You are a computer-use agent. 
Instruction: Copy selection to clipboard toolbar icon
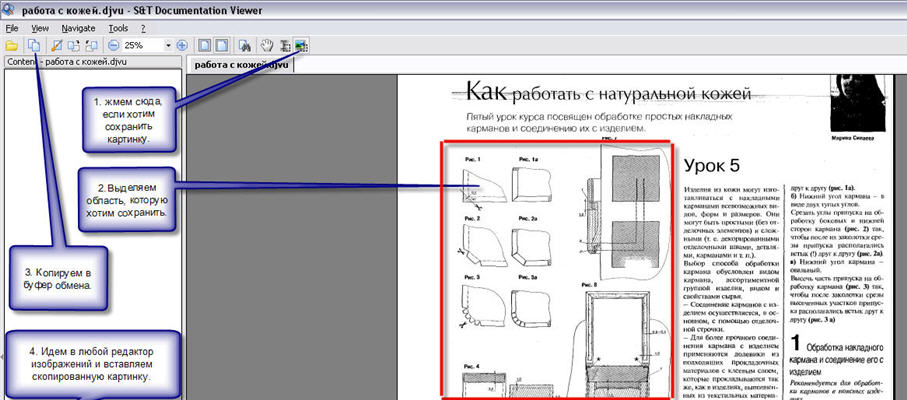[34, 45]
